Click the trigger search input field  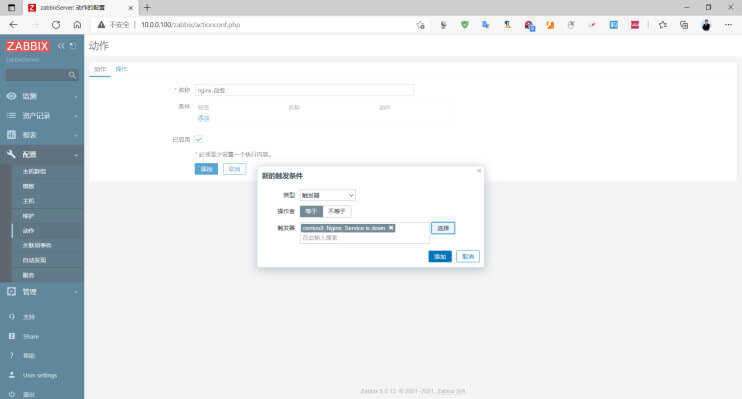point(364,238)
